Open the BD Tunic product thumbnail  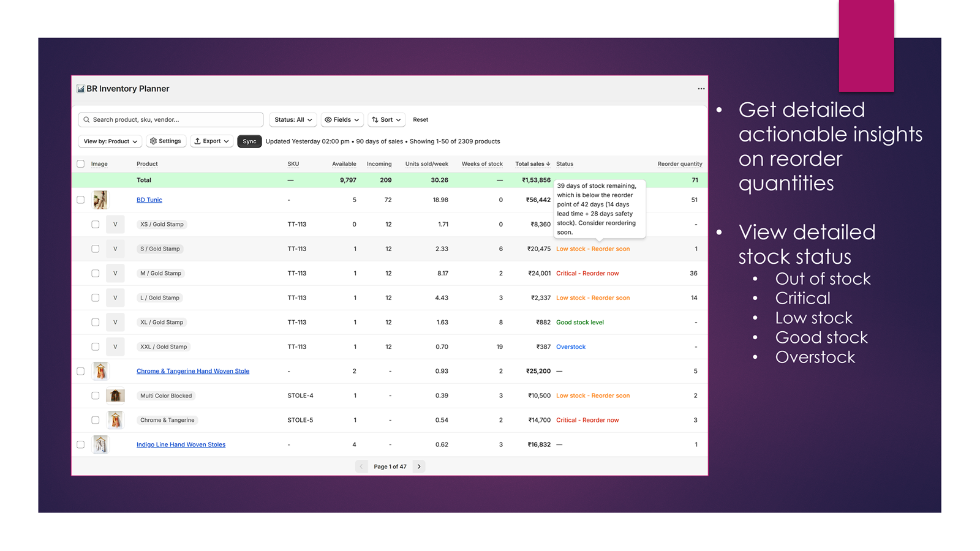100,200
